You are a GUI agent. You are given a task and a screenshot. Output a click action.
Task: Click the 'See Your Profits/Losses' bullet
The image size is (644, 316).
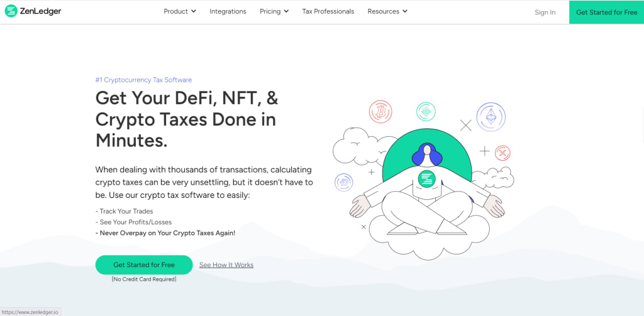click(x=133, y=222)
